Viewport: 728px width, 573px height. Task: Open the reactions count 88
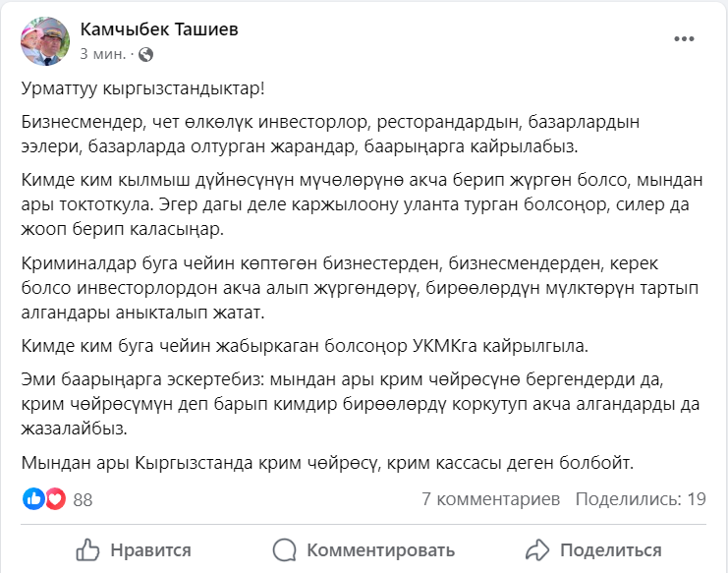point(83,499)
